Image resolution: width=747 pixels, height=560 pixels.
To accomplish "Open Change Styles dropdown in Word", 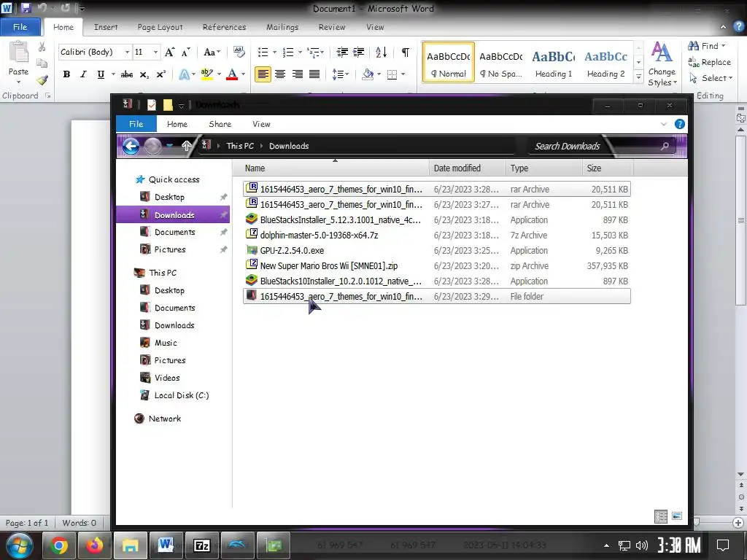I will [662, 64].
